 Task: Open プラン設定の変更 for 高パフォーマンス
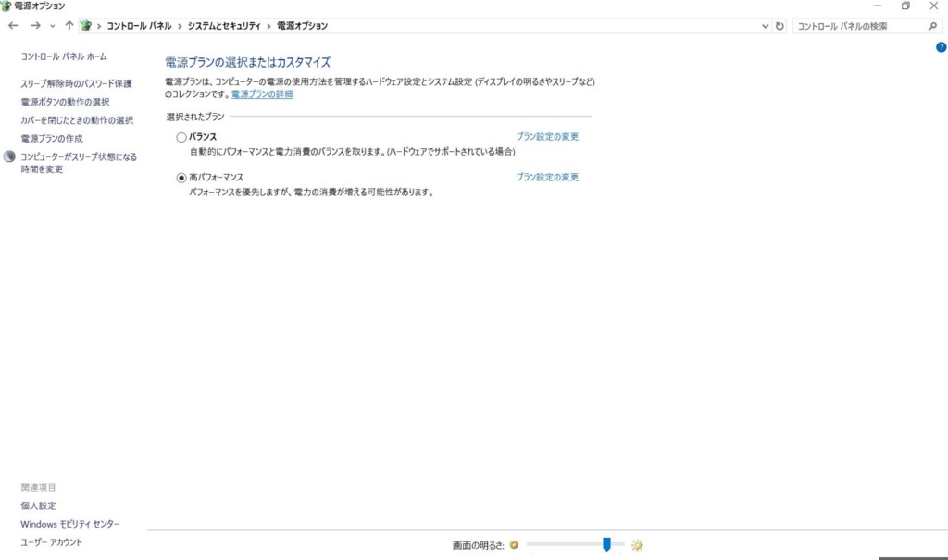coord(548,176)
